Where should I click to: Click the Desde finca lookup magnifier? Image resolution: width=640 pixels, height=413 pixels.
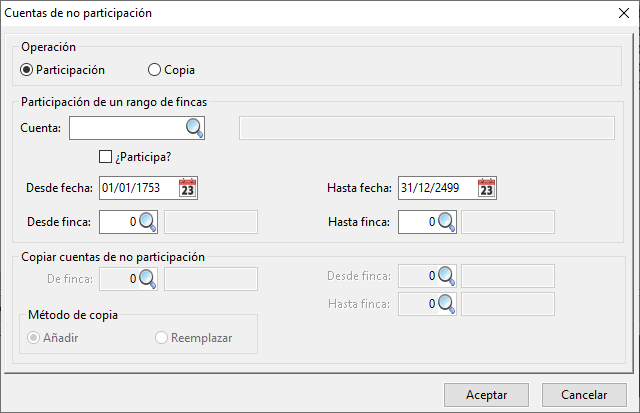[x=148, y=222]
